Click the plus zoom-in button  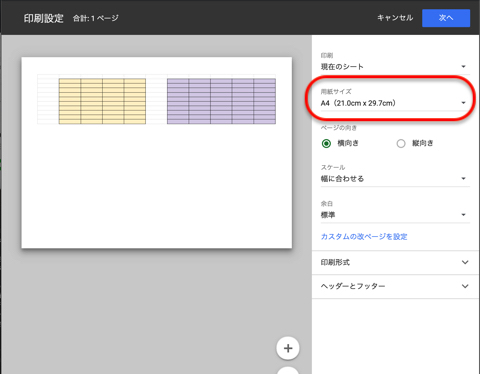point(288,348)
